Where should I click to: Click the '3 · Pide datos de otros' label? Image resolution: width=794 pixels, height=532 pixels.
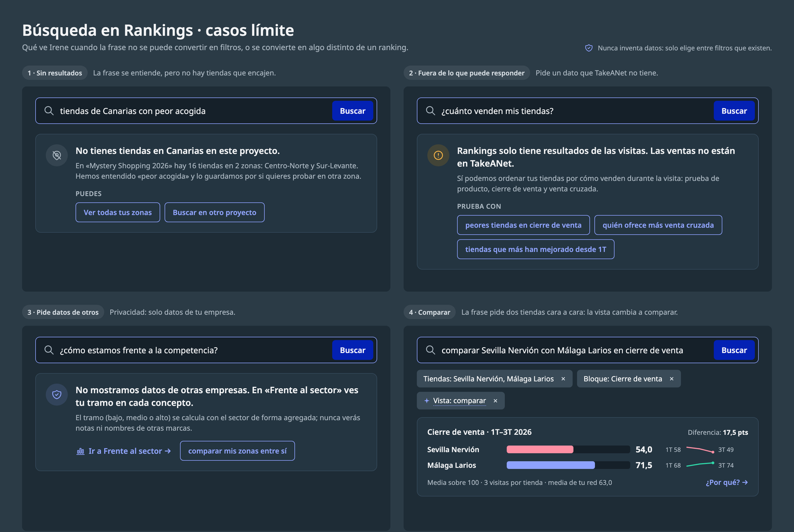coord(63,312)
